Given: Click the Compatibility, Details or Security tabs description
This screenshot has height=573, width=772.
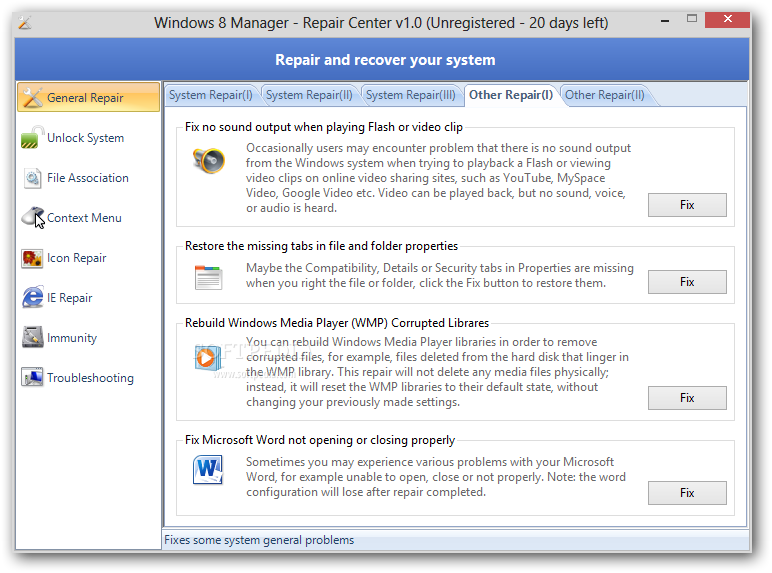Looking at the screenshot, I should tap(440, 275).
